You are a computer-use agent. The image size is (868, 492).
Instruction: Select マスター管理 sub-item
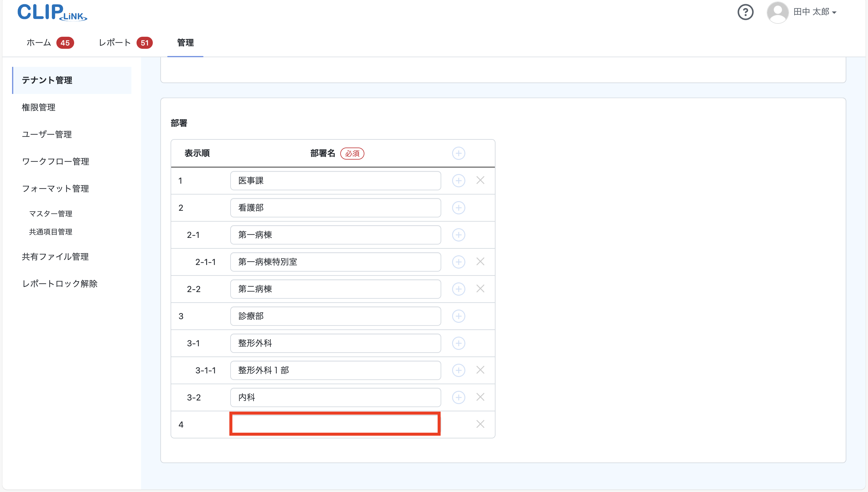pyautogui.click(x=51, y=213)
